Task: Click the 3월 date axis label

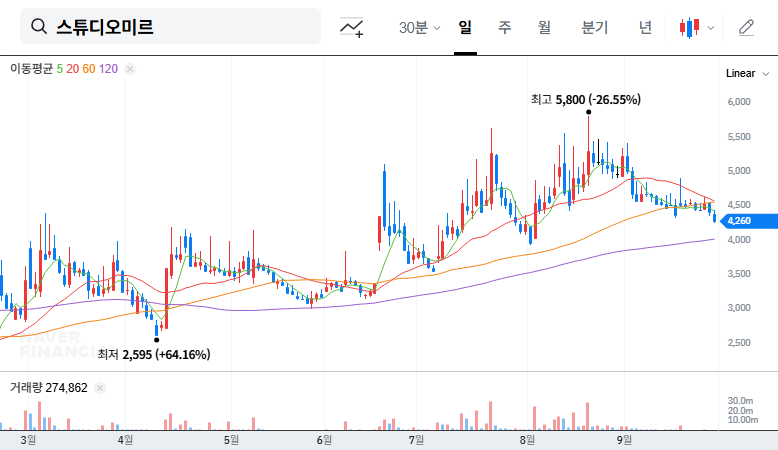Action: 28,440
